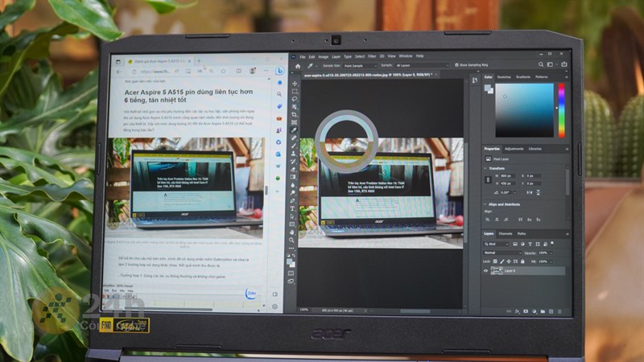Viewport: 644px width, 362px height.
Task: Open Edge sidebar search icon
Action: pos(279,94)
